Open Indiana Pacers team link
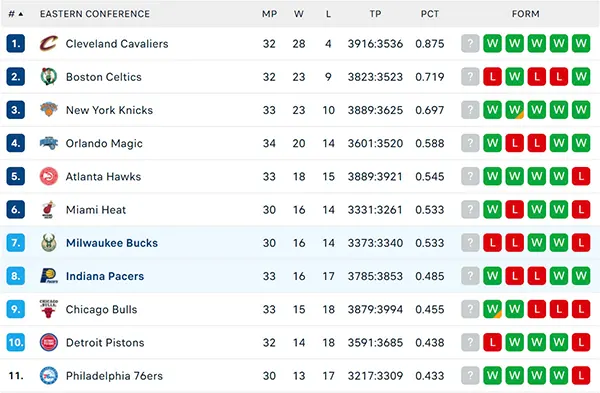Screen dimensions: 600x393 [x=105, y=276]
